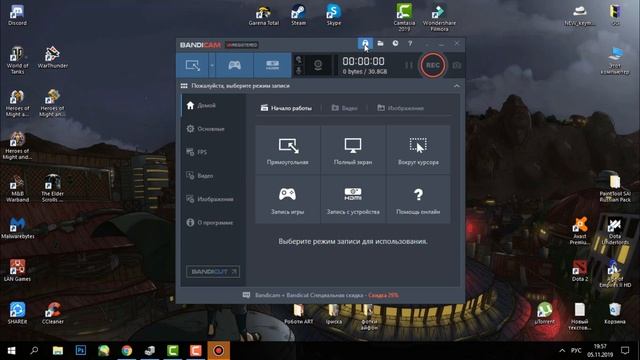Image resolution: width=640 pixels, height=360 pixels.
Task: Toggle the microphone icon below cursor icon
Action: [x=299, y=71]
